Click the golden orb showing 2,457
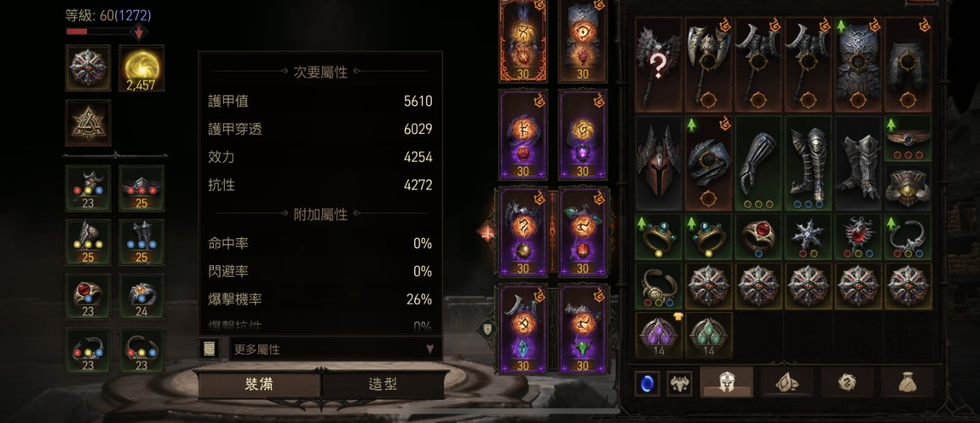Image resolution: width=980 pixels, height=423 pixels. 141,68
